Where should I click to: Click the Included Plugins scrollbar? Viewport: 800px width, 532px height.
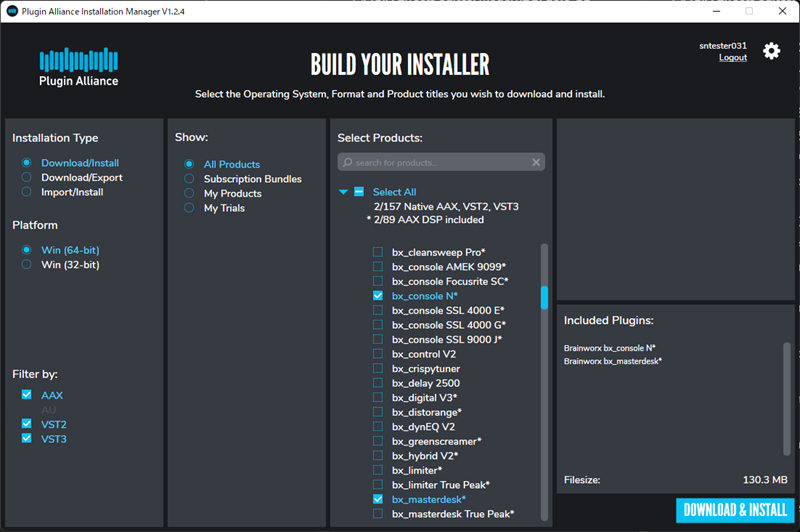787,399
